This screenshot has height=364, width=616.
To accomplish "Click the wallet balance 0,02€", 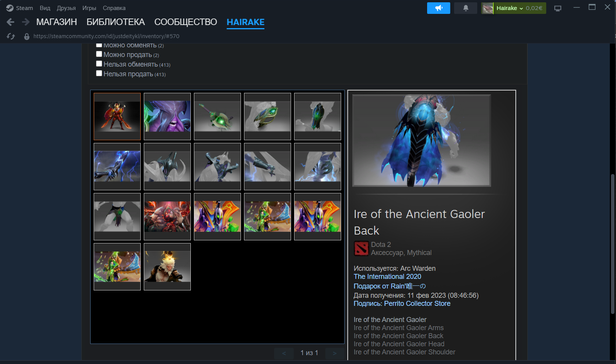I will tap(534, 8).
